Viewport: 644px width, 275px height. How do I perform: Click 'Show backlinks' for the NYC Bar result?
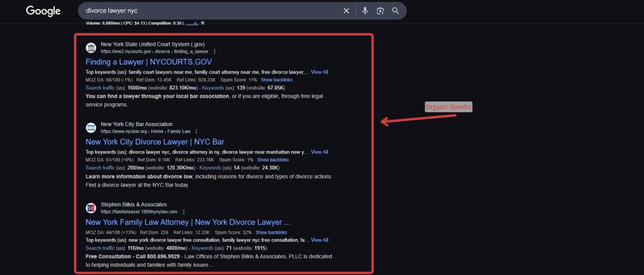pos(273,160)
